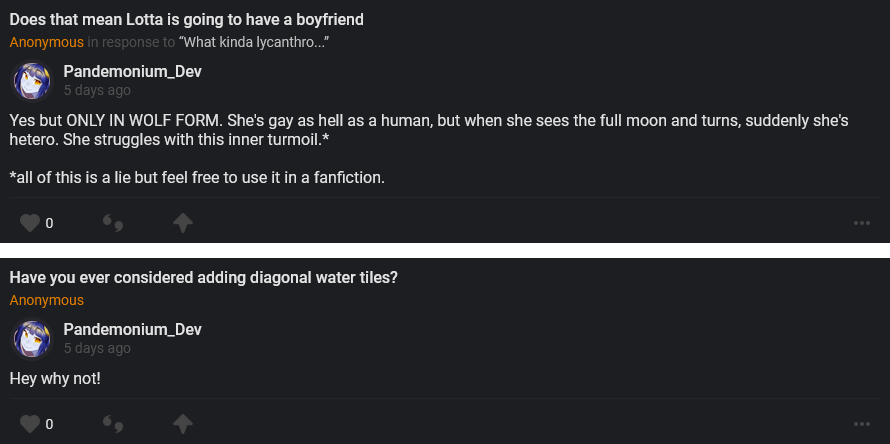Click the quote icon under the wolf form answer
890x444 pixels.
coord(113,223)
